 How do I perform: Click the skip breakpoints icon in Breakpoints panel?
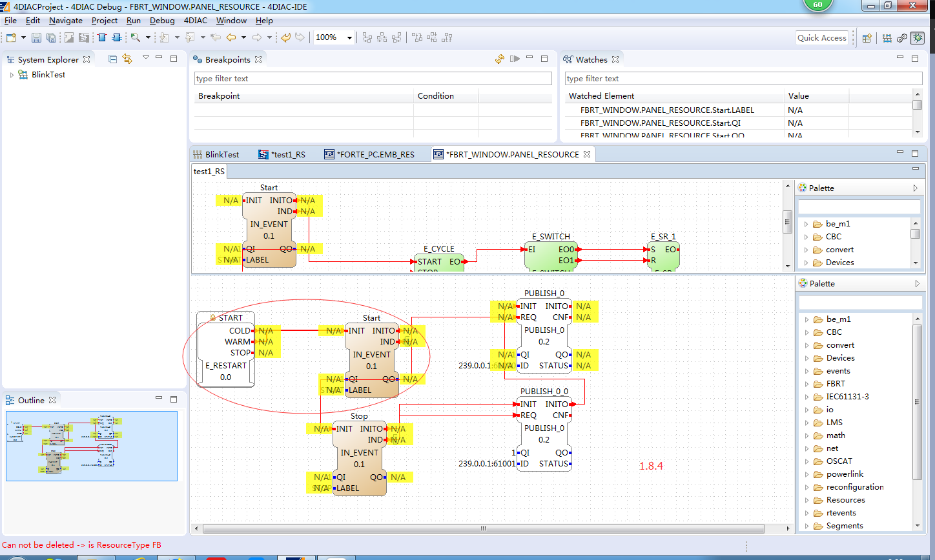[x=515, y=59]
